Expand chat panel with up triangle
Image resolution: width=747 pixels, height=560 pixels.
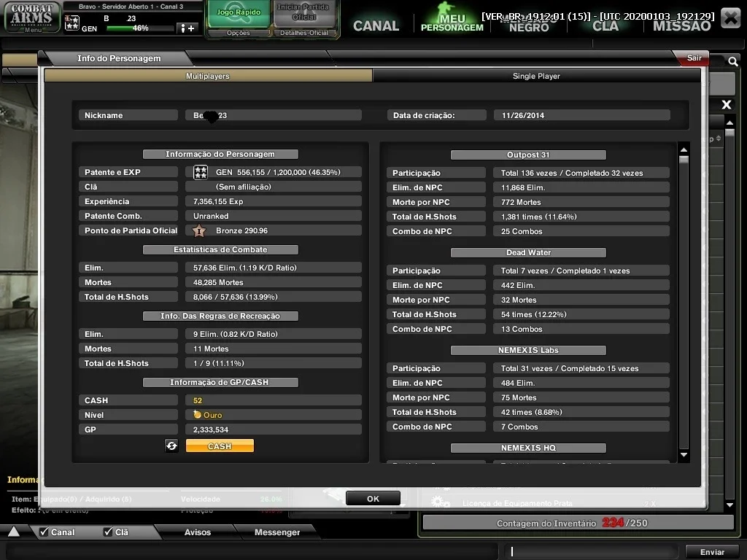coord(14,532)
